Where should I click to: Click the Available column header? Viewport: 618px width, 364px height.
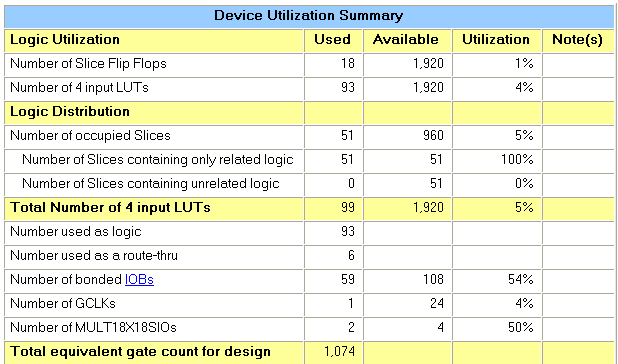point(406,40)
